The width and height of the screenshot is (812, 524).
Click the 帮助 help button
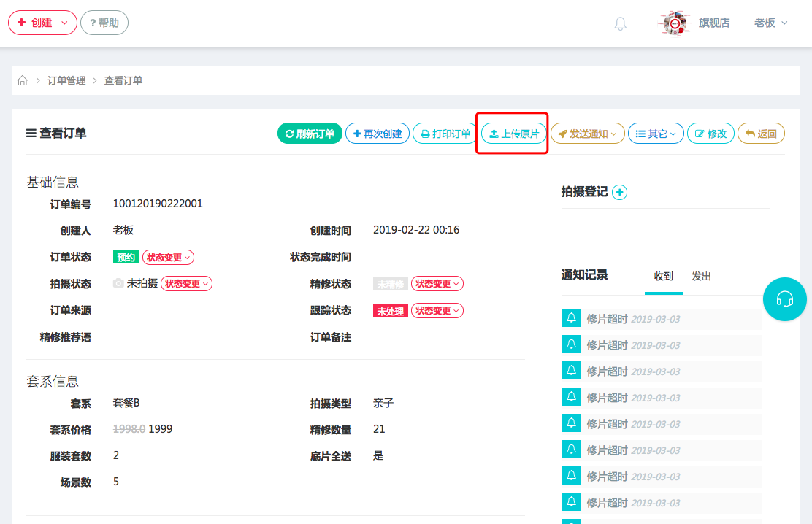[104, 23]
